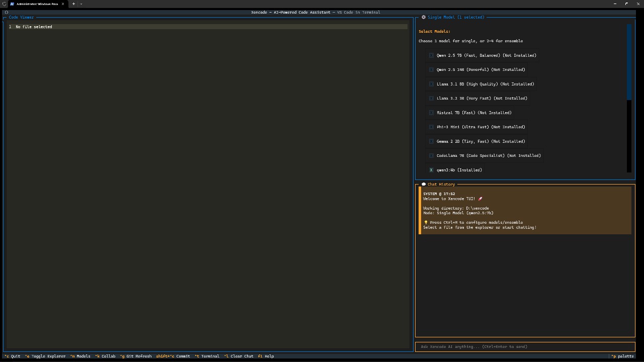Focus the Ask Xencode AI input field
644x362 pixels.
point(525,346)
